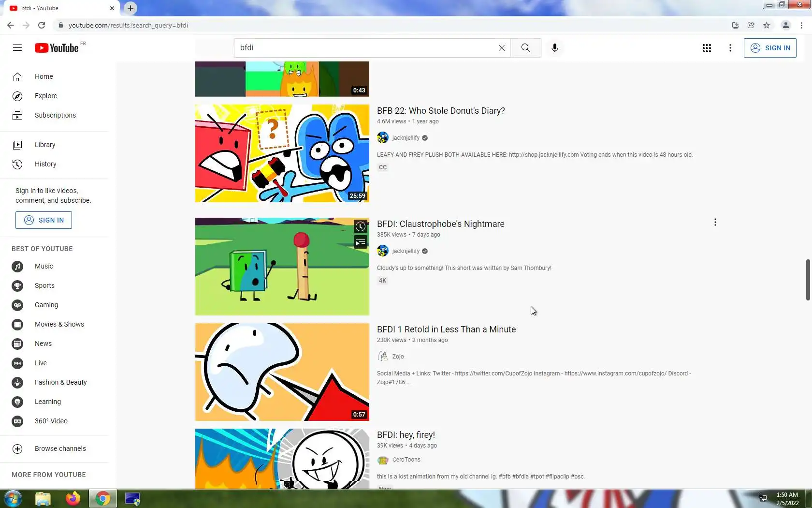The width and height of the screenshot is (812, 508).
Task: Click Add to queue icon on Claustrophobe's thumbnail
Action: tap(361, 242)
